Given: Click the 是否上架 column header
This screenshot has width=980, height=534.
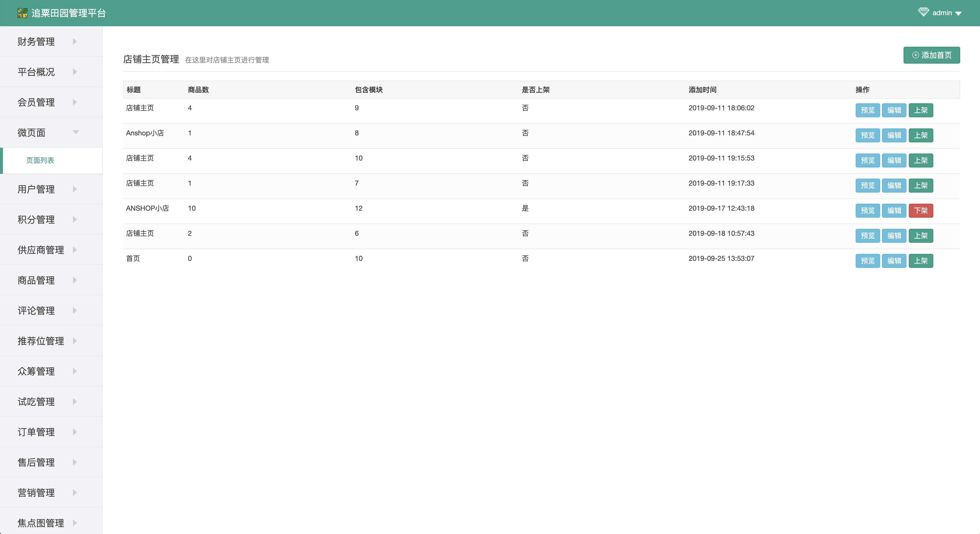Looking at the screenshot, I should (536, 90).
